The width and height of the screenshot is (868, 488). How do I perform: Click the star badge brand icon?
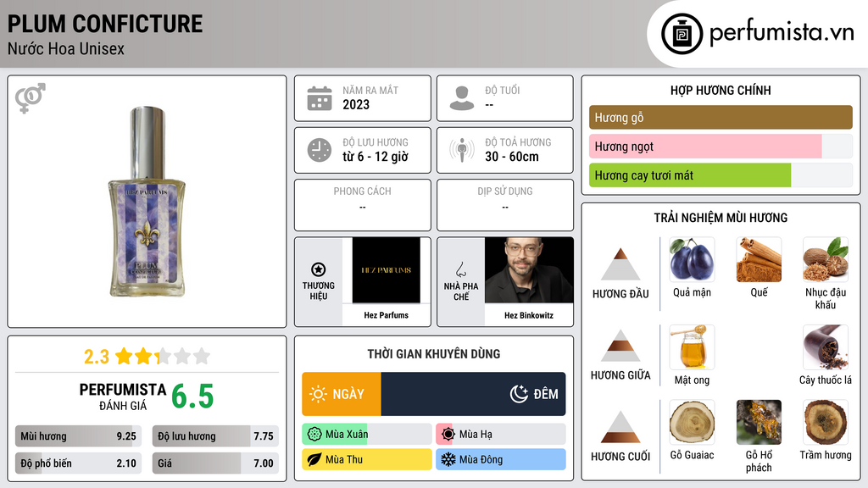319,269
